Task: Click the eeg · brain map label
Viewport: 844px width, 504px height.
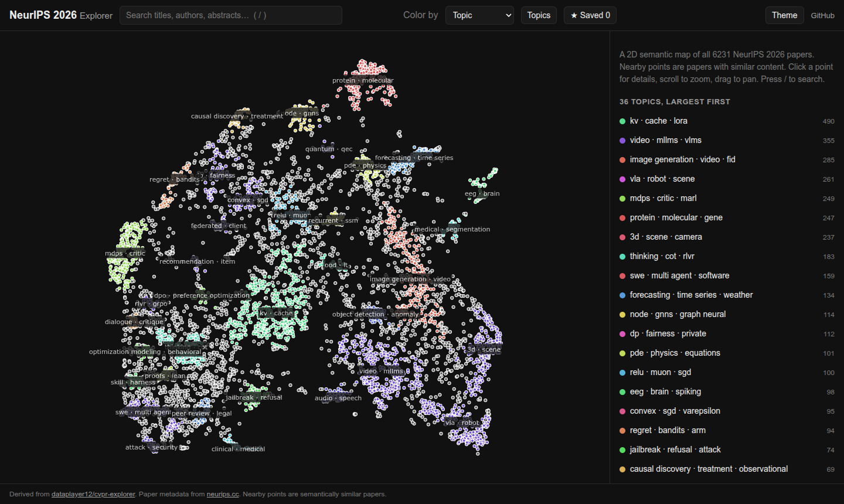Action: [x=482, y=193]
